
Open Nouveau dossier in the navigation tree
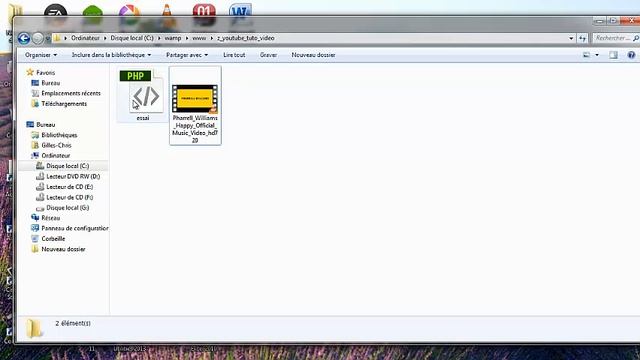pyautogui.click(x=63, y=249)
